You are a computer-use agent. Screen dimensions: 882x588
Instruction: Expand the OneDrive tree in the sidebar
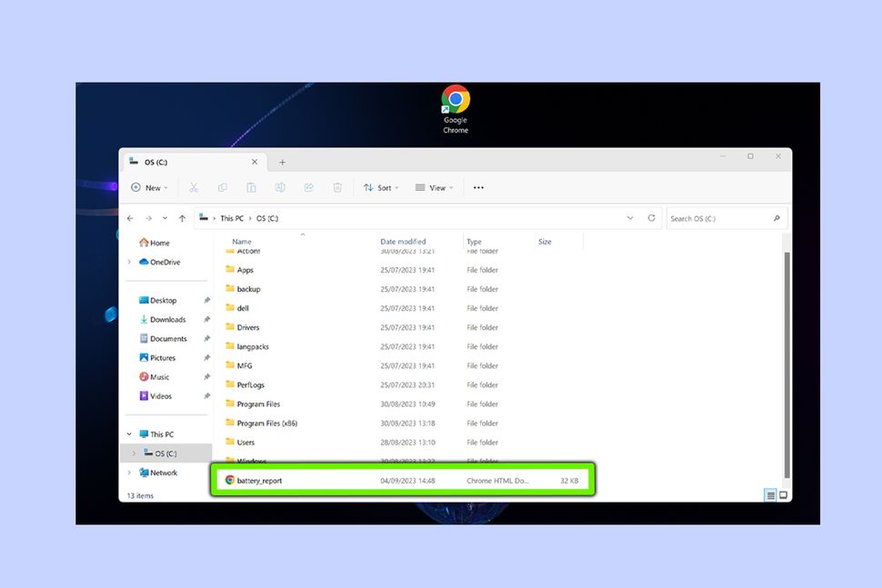point(130,262)
